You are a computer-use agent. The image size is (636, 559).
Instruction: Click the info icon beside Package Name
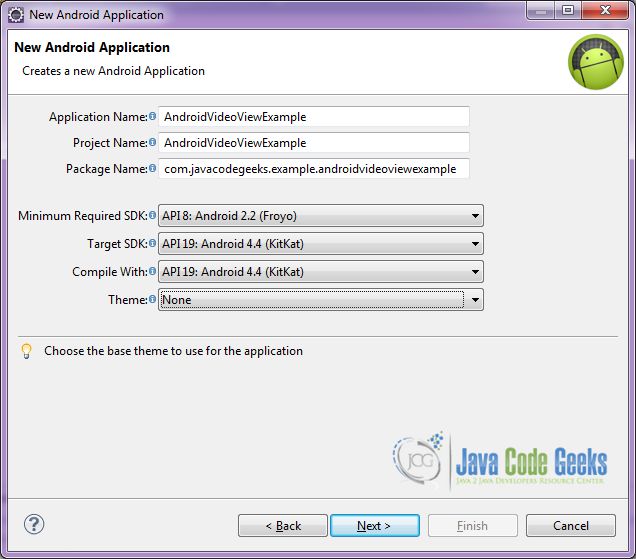click(x=152, y=168)
